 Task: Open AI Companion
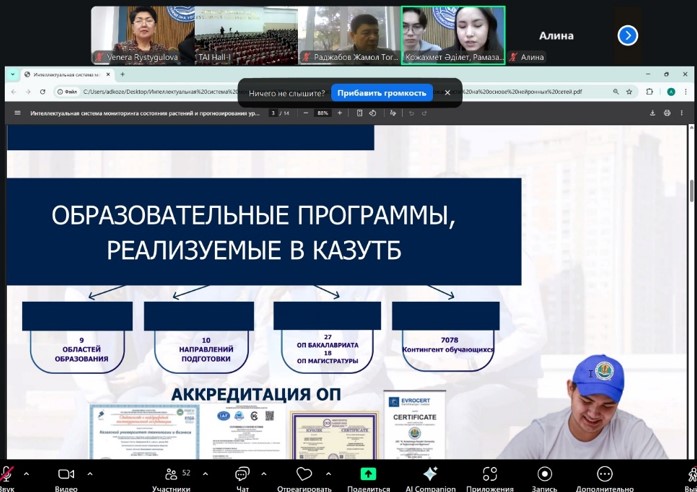(x=430, y=474)
